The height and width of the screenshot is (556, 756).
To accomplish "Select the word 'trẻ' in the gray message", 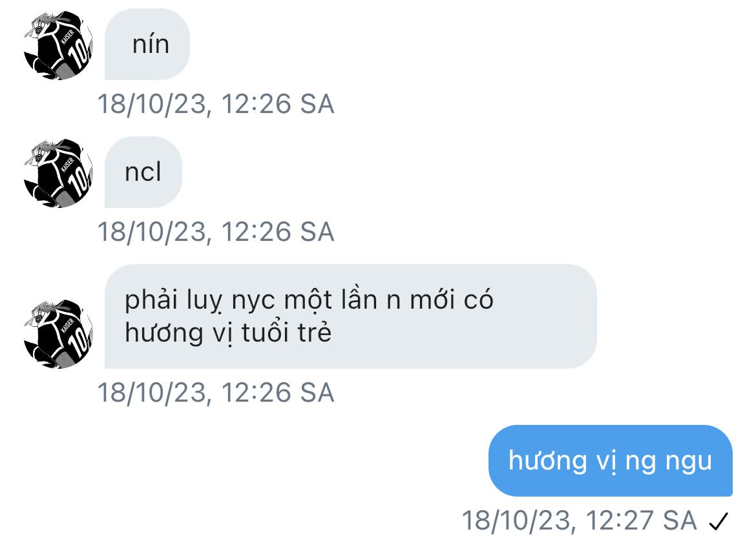I will (x=315, y=332).
